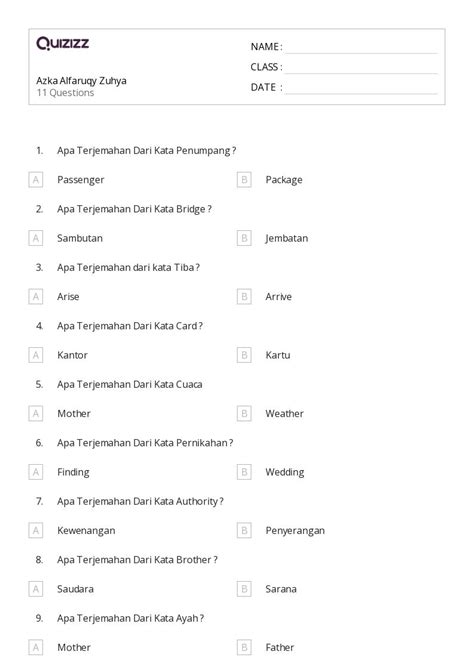Click the Quizizz logo
Viewport: 474px width, 670px height.
pos(62,43)
